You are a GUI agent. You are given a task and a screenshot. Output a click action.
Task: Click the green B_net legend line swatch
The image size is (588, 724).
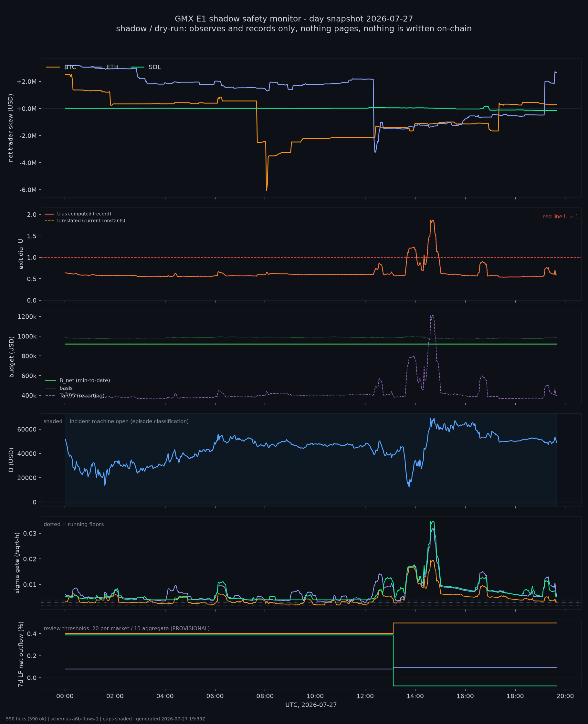tap(50, 380)
